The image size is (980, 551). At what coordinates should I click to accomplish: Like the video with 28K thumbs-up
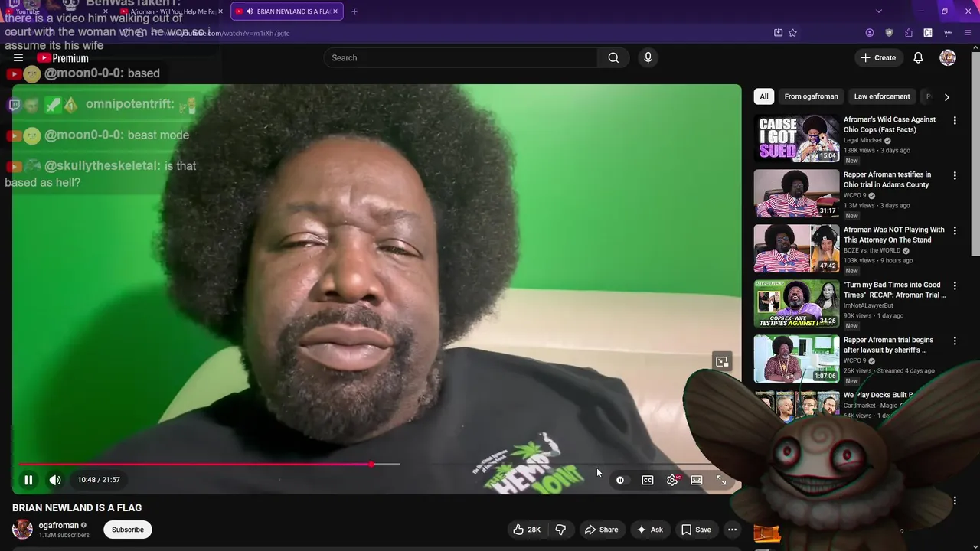click(527, 530)
